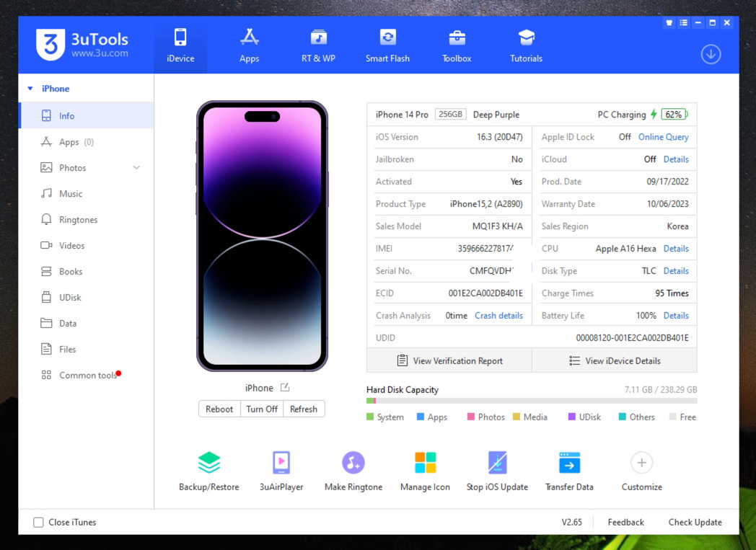
Task: Open iCloud Details link
Action: pyautogui.click(x=676, y=159)
